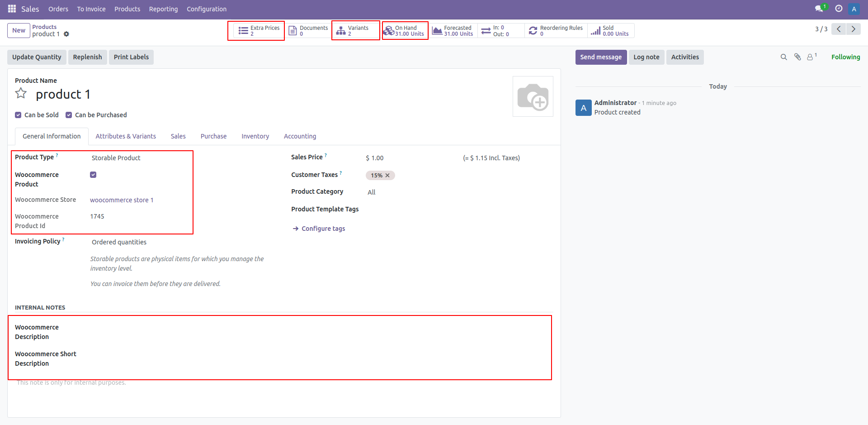868x425 pixels.
Task: Open the Invoicing Policy selector
Action: pyautogui.click(x=119, y=242)
